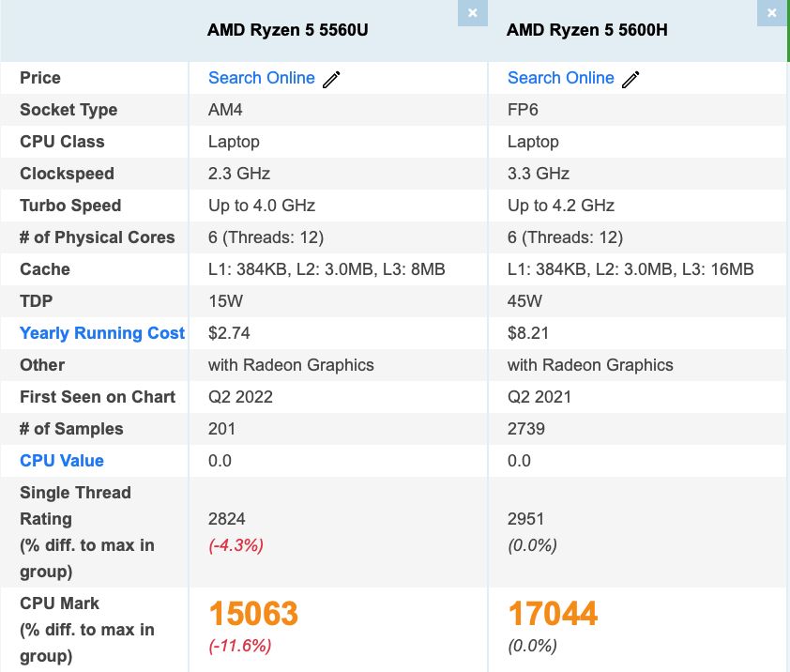
Task: Click the # of Samples label
Action: point(71,429)
